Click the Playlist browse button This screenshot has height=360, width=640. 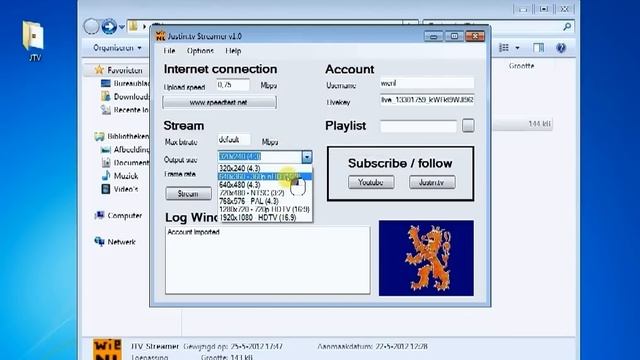pos(468,126)
